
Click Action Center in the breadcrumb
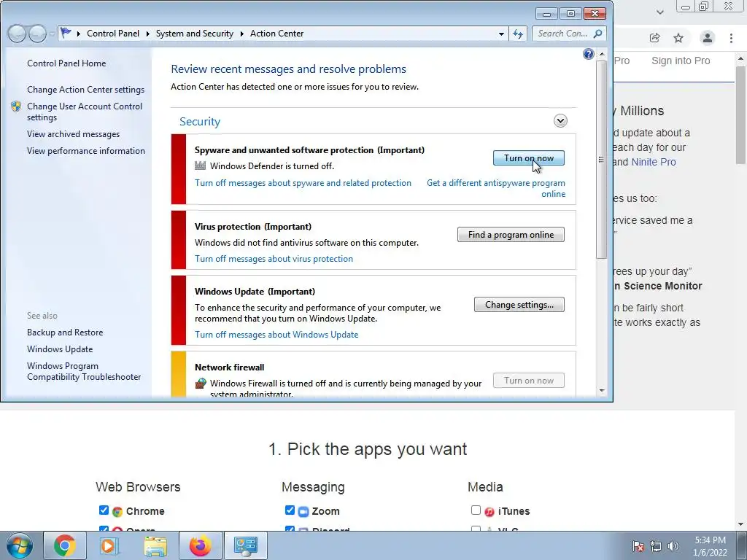tap(276, 34)
